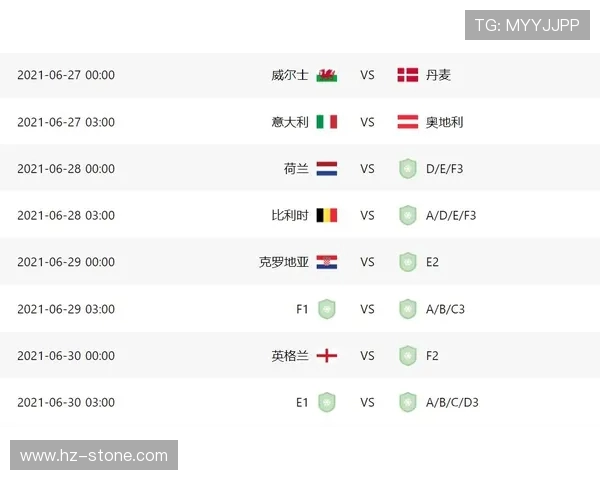This screenshot has width=600, height=480.
Task: Select the A/B/C/D3 opponent text
Action: point(452,403)
